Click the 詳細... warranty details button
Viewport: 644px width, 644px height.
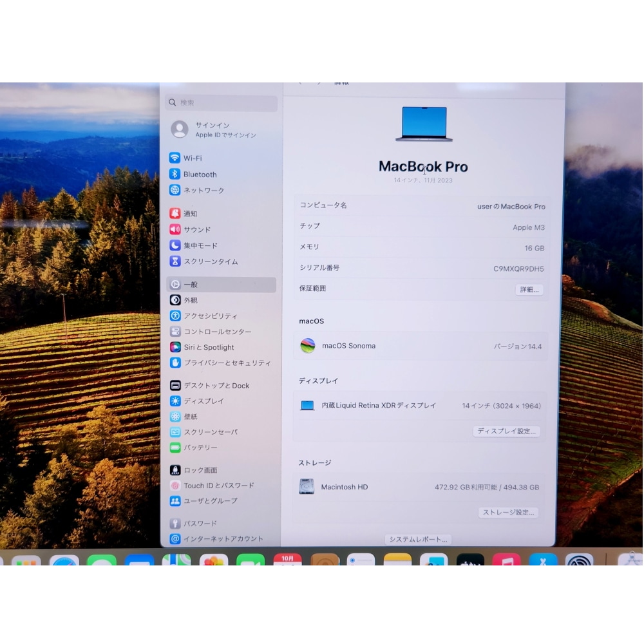tap(529, 290)
